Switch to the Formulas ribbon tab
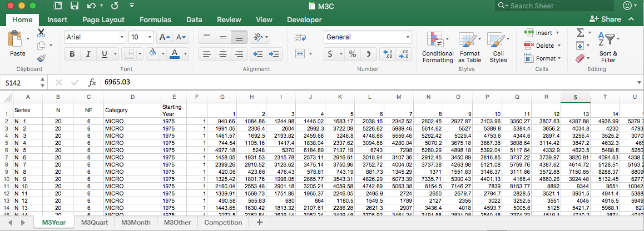This screenshot has height=231, width=644. 155,19
